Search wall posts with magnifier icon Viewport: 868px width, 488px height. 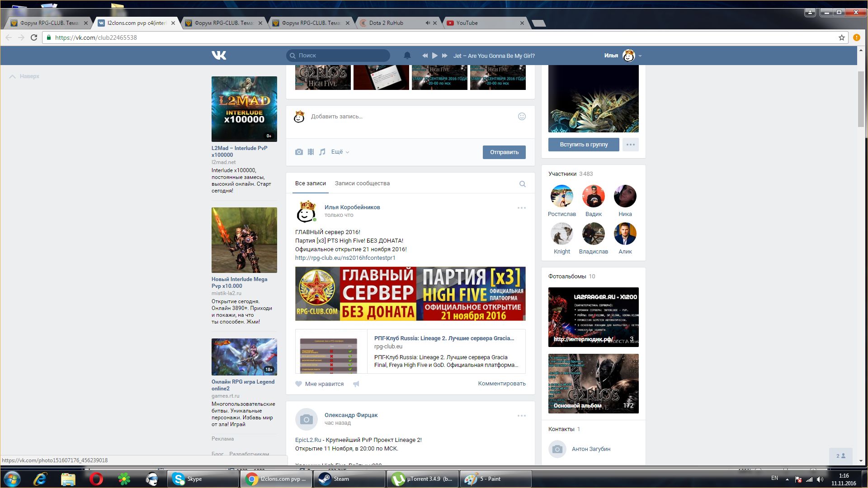coord(522,184)
